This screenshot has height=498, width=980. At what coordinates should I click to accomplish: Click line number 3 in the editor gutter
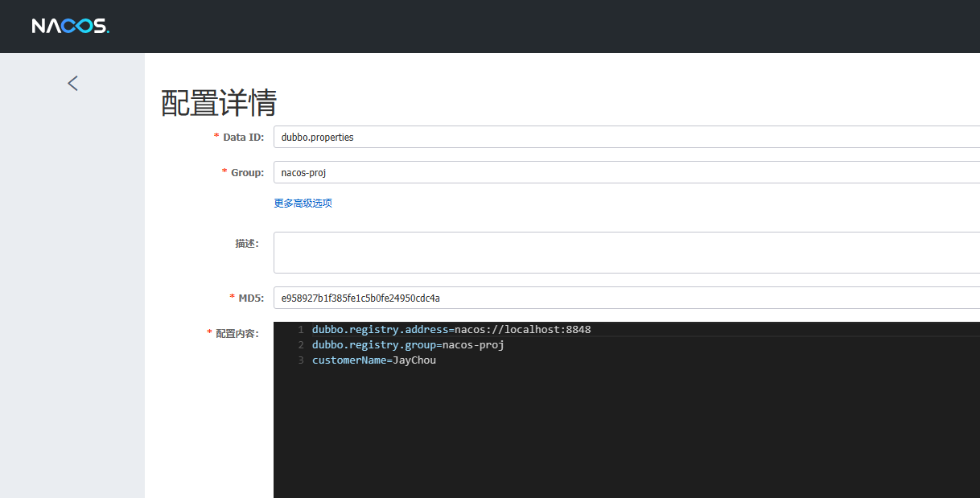(301, 360)
